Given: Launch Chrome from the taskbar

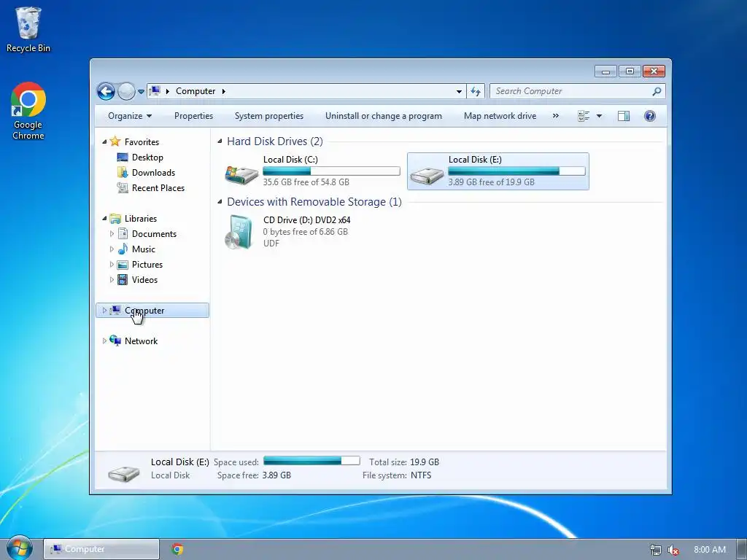Looking at the screenshot, I should 177,549.
